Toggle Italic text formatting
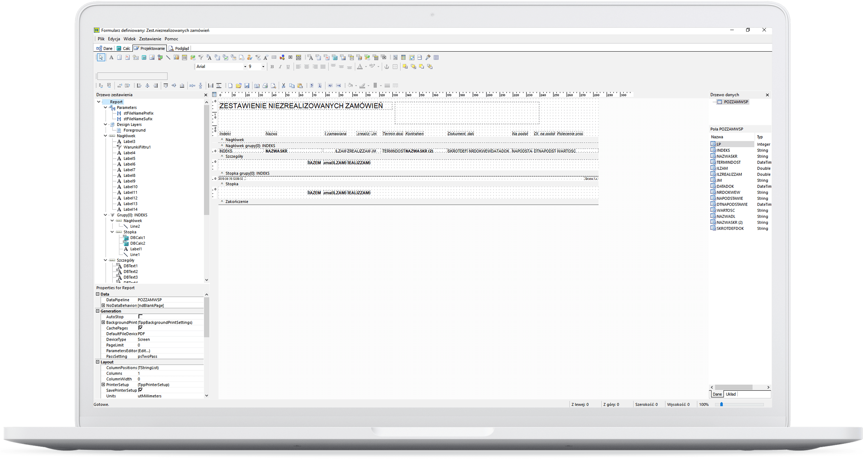The height and width of the screenshot is (472, 868). 280,67
